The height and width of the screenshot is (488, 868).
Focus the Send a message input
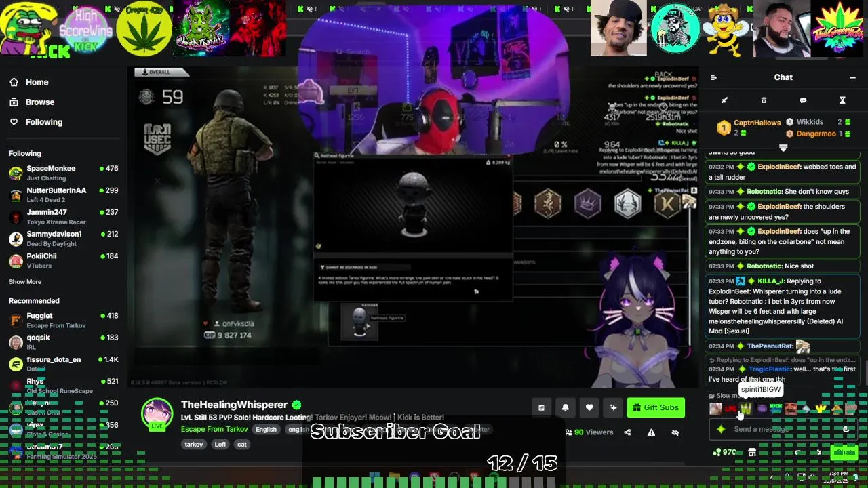click(x=783, y=429)
